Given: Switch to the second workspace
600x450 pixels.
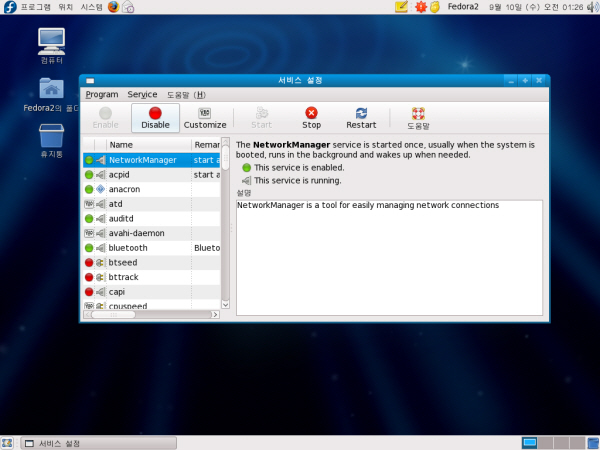Looking at the screenshot, I should click(x=545, y=443).
